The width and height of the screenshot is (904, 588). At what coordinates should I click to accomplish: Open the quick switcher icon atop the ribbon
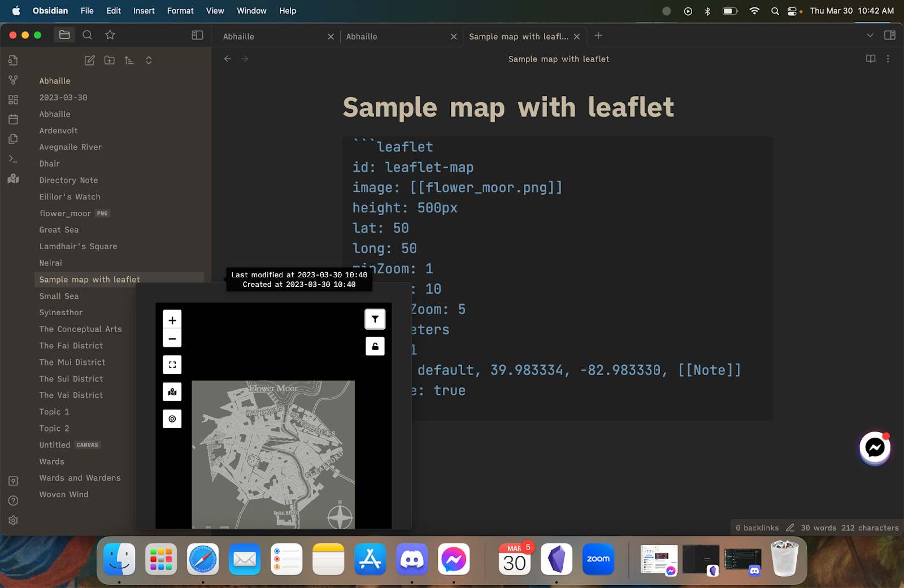click(x=14, y=60)
